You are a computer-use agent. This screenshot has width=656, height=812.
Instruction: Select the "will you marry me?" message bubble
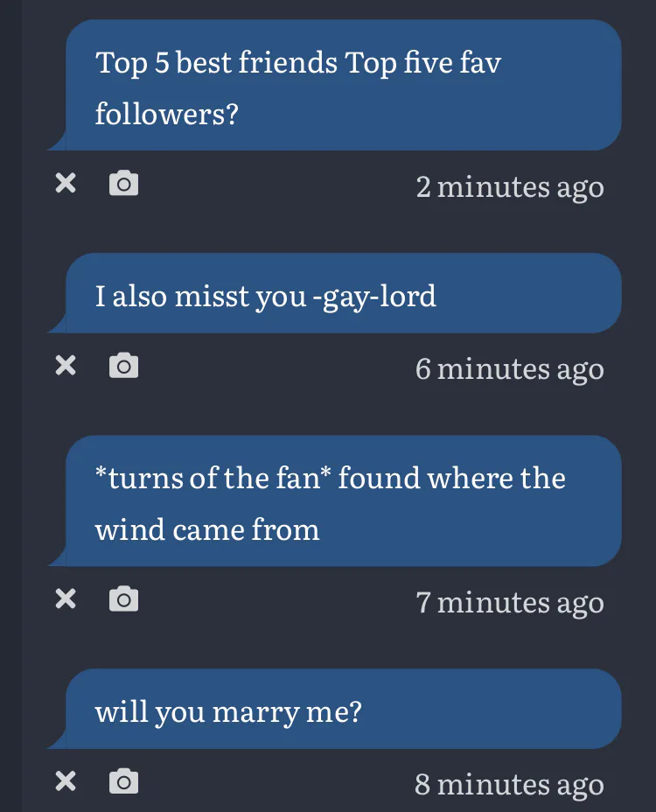[x=343, y=710]
